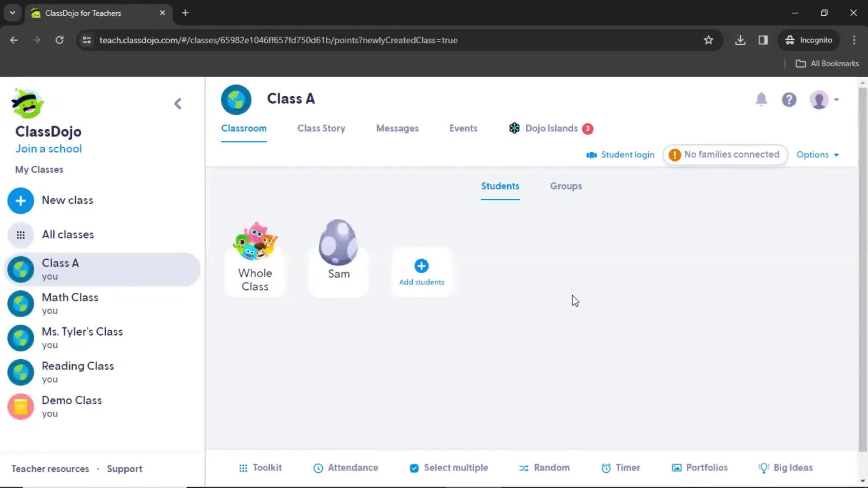
Task: View site information icon in address bar
Action: [x=87, y=40]
